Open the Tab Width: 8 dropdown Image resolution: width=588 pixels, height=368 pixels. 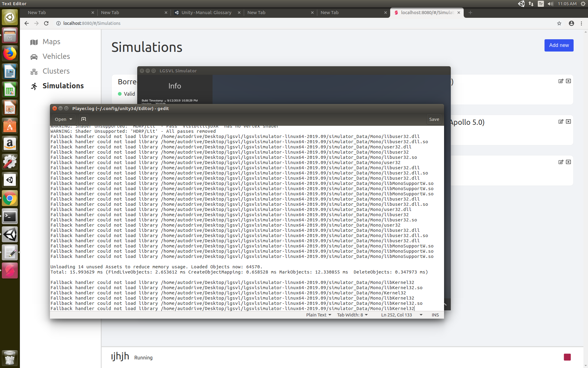(x=352, y=315)
